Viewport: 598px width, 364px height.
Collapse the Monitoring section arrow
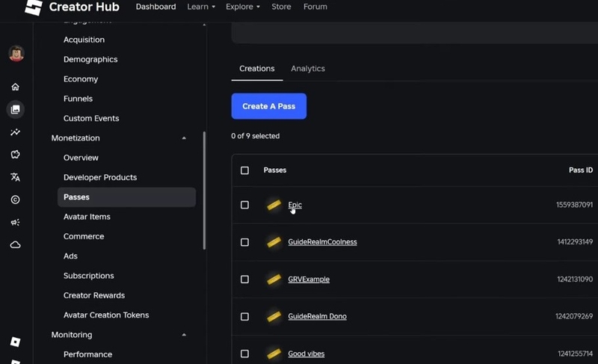click(184, 335)
